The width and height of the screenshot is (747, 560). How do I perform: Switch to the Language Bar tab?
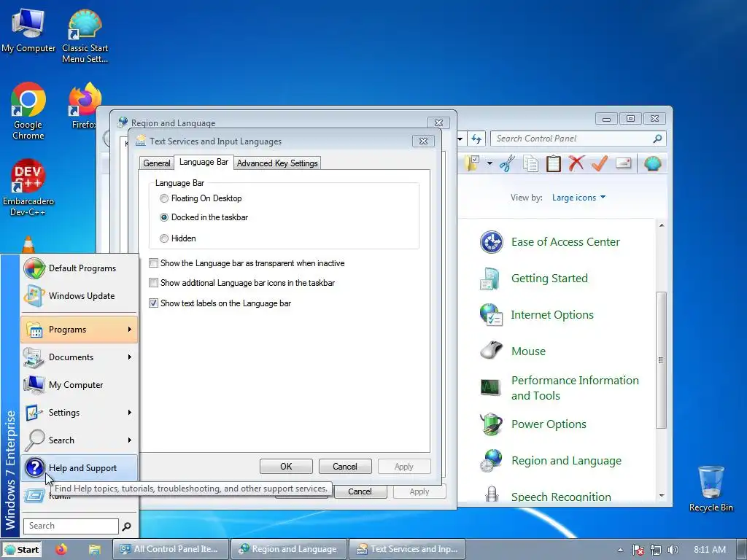click(x=204, y=162)
